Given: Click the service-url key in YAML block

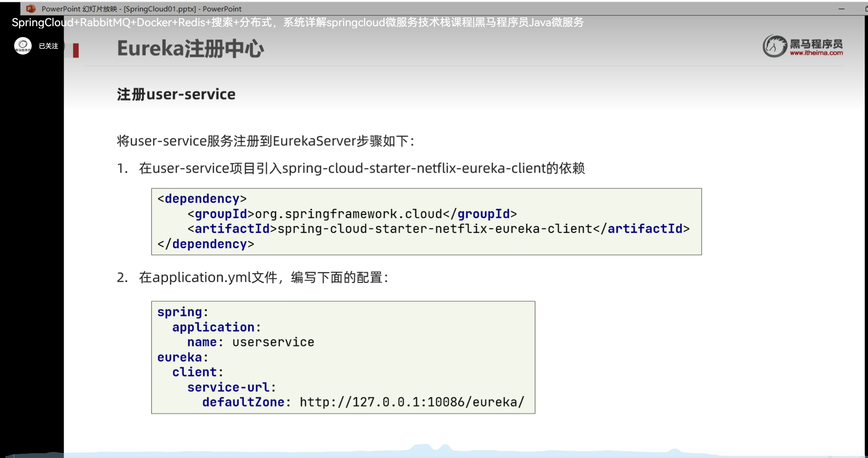Looking at the screenshot, I should point(228,387).
